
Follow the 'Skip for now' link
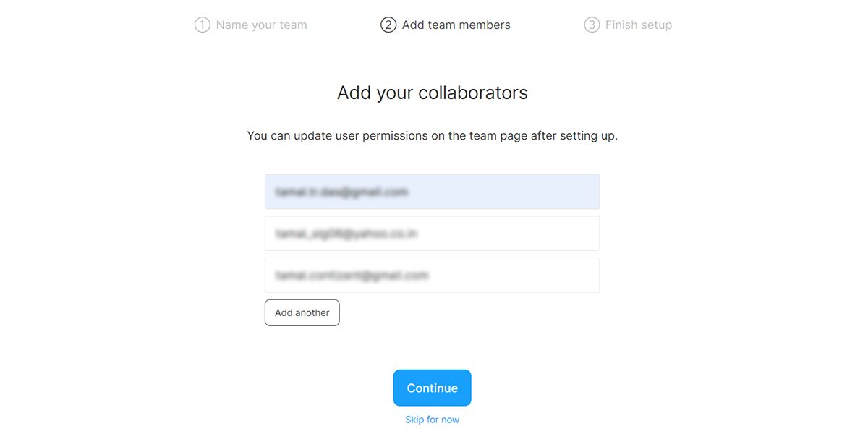click(432, 420)
